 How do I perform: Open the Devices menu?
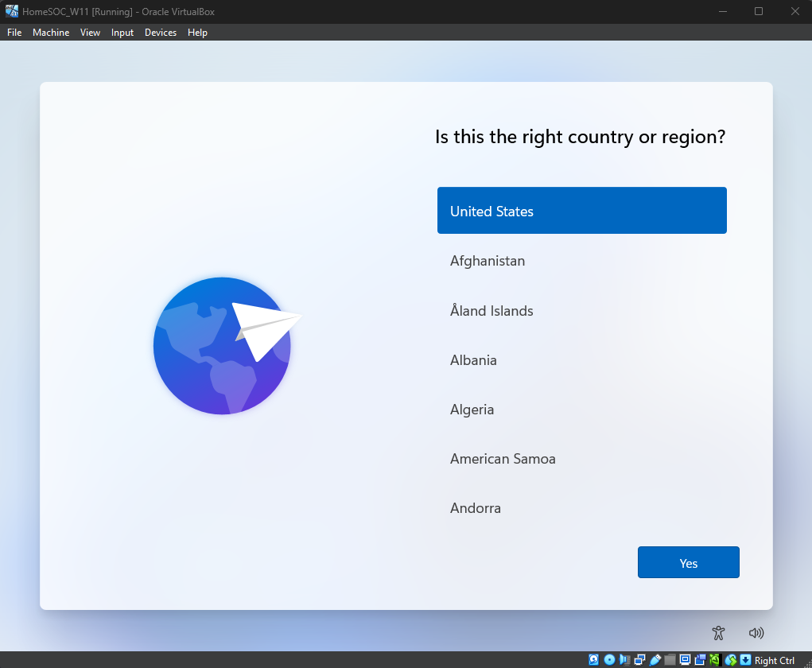(x=161, y=33)
